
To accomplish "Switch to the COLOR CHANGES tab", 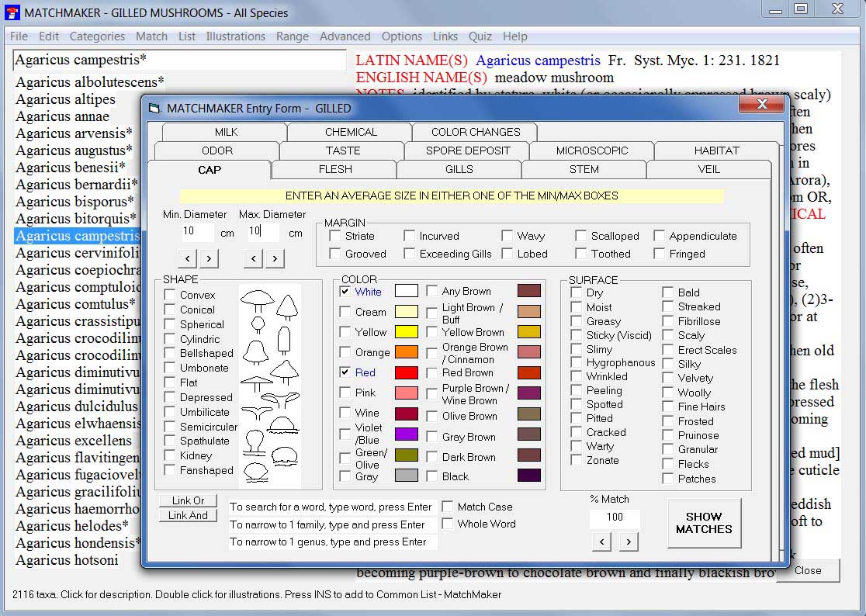I will [476, 132].
